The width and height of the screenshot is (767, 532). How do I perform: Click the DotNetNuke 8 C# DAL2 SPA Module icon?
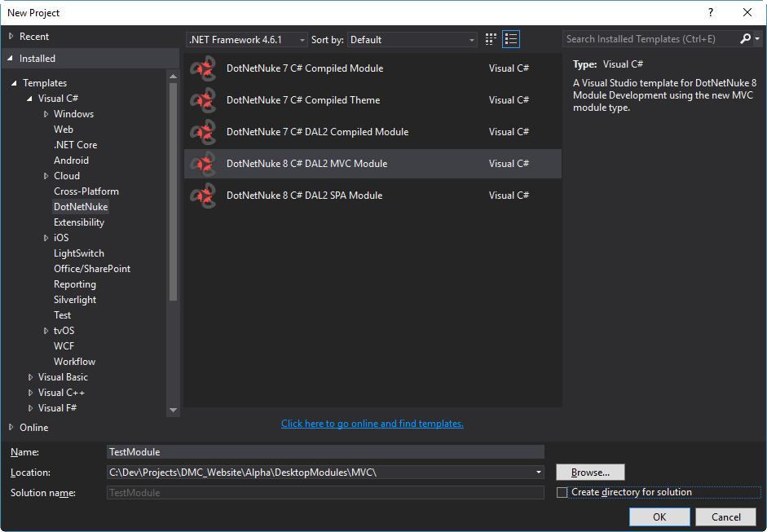click(x=203, y=196)
